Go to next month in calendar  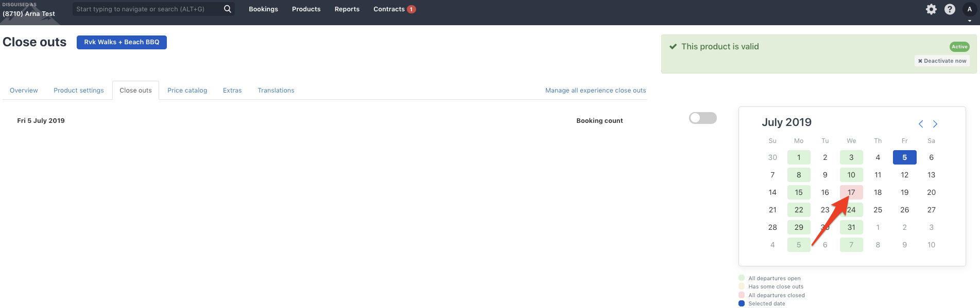[935, 124]
